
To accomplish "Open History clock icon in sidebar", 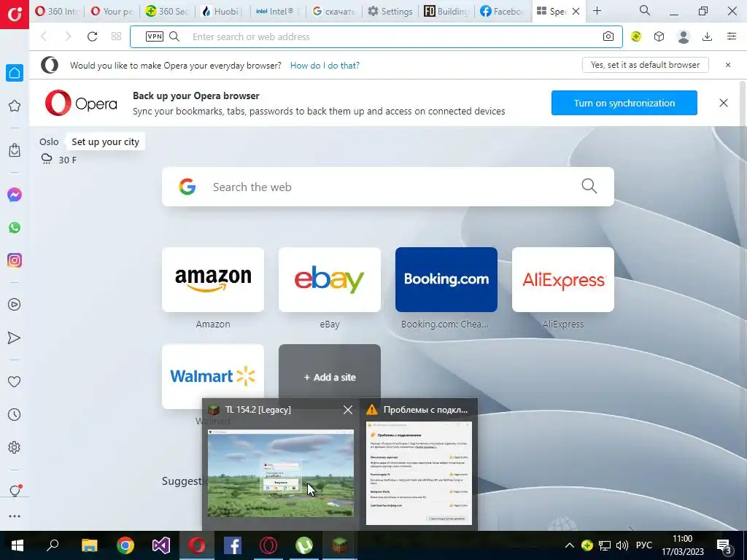I will (x=15, y=414).
